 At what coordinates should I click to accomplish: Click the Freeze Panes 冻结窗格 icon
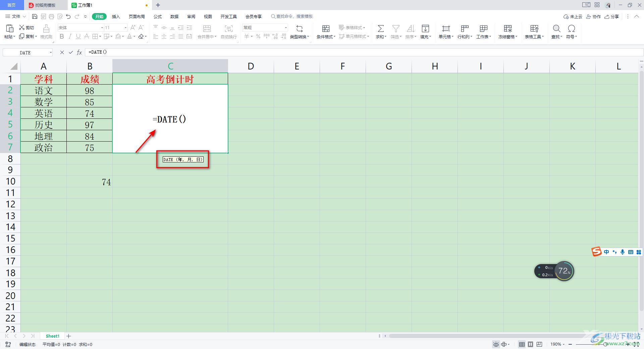(x=508, y=29)
